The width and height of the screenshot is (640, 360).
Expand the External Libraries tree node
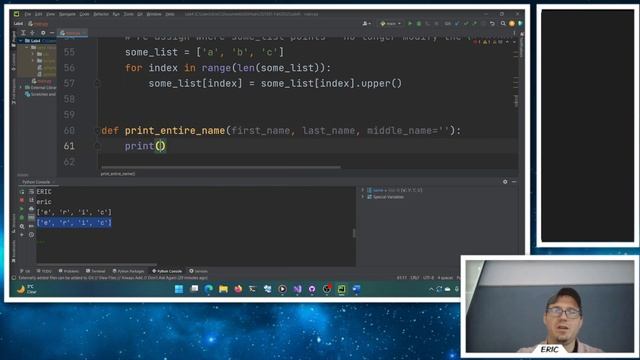[x=21, y=87]
